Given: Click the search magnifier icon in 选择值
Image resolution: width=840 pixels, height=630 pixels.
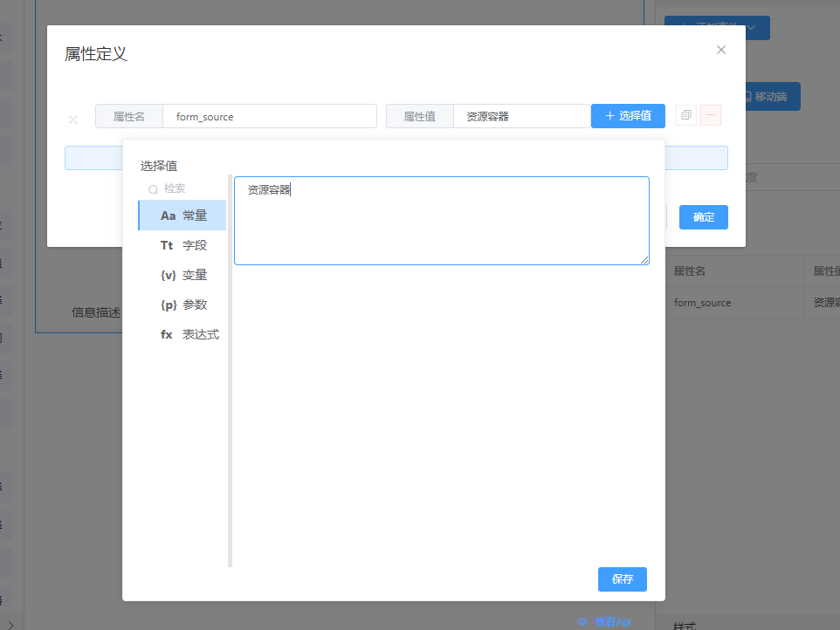Looking at the screenshot, I should tap(153, 189).
